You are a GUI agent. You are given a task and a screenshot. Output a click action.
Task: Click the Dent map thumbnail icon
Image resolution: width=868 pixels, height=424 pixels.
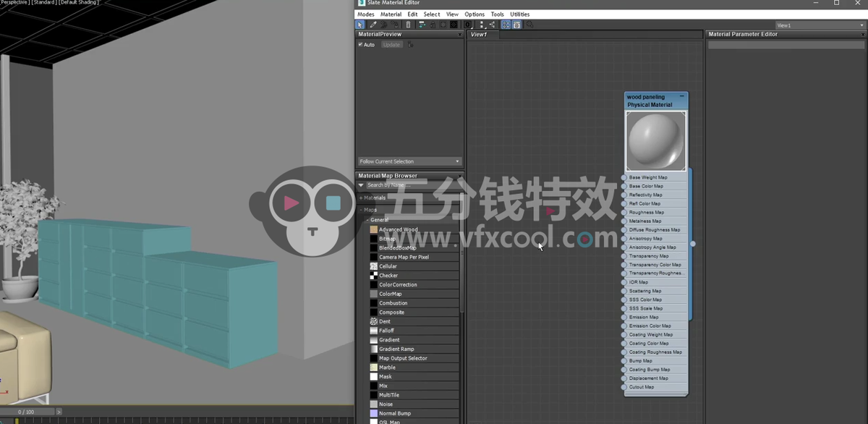click(374, 321)
